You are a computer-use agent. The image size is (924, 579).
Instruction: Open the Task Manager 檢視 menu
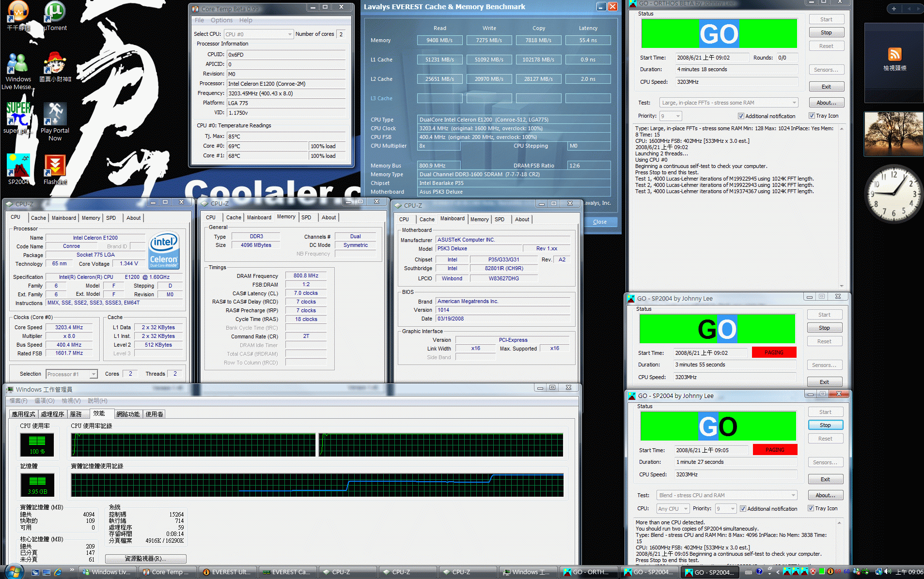(71, 401)
